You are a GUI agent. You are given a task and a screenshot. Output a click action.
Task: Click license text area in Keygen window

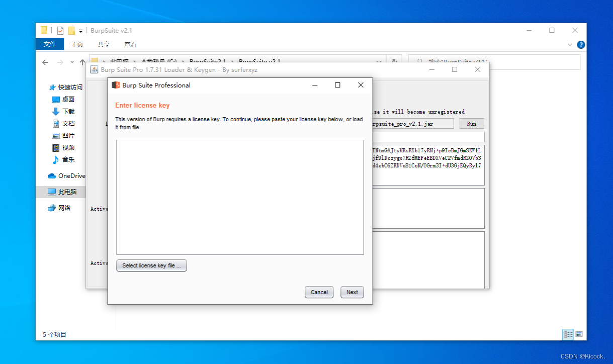(427, 165)
